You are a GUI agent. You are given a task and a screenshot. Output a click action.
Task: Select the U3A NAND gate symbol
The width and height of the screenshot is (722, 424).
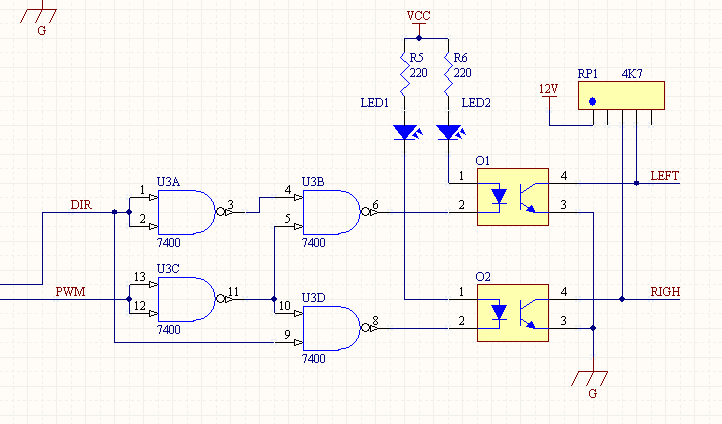tap(186, 212)
